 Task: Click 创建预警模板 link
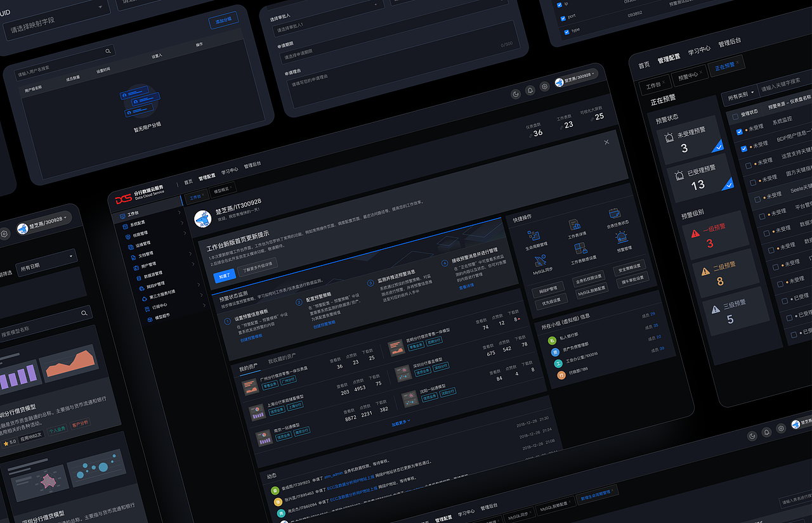tap(251, 338)
